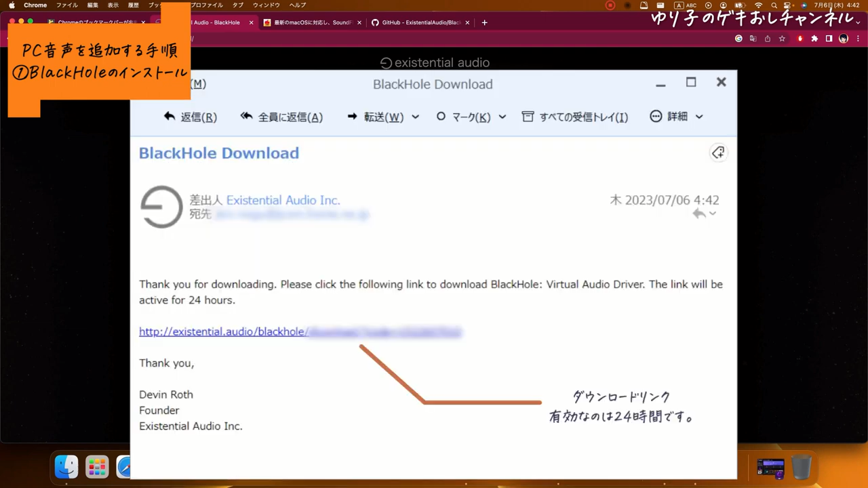Click the date 木 2023/07/06 4:42
This screenshot has height=488, width=868.
[x=665, y=200]
